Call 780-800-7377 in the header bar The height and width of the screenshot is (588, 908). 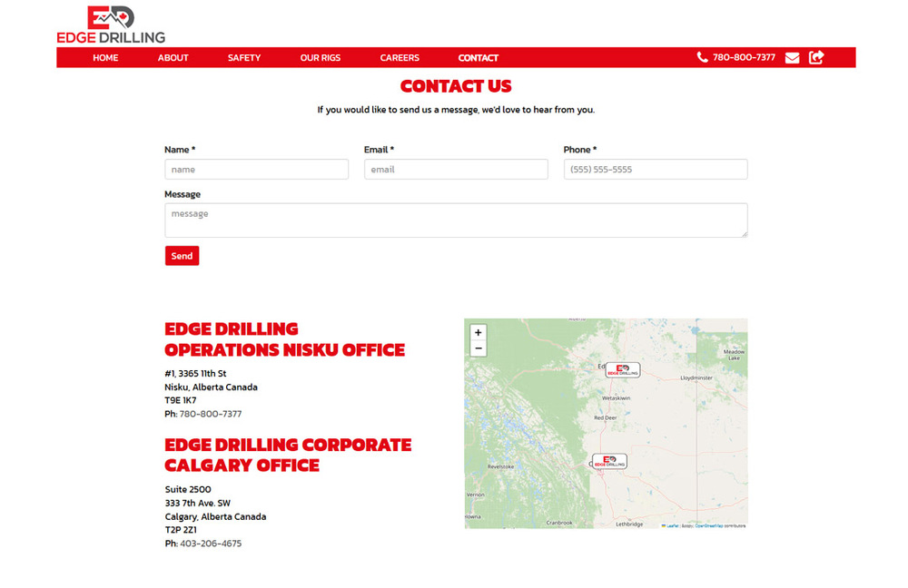(744, 57)
